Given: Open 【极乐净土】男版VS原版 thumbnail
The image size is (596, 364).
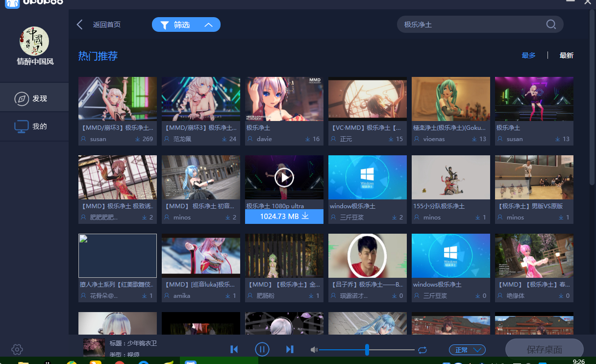Looking at the screenshot, I should 534,177.
